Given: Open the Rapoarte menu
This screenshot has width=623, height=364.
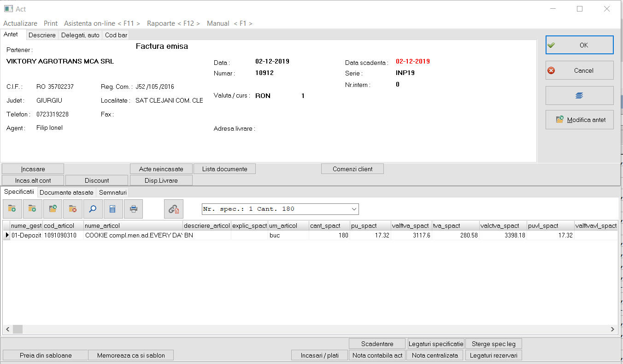Looking at the screenshot, I should coord(173,23).
